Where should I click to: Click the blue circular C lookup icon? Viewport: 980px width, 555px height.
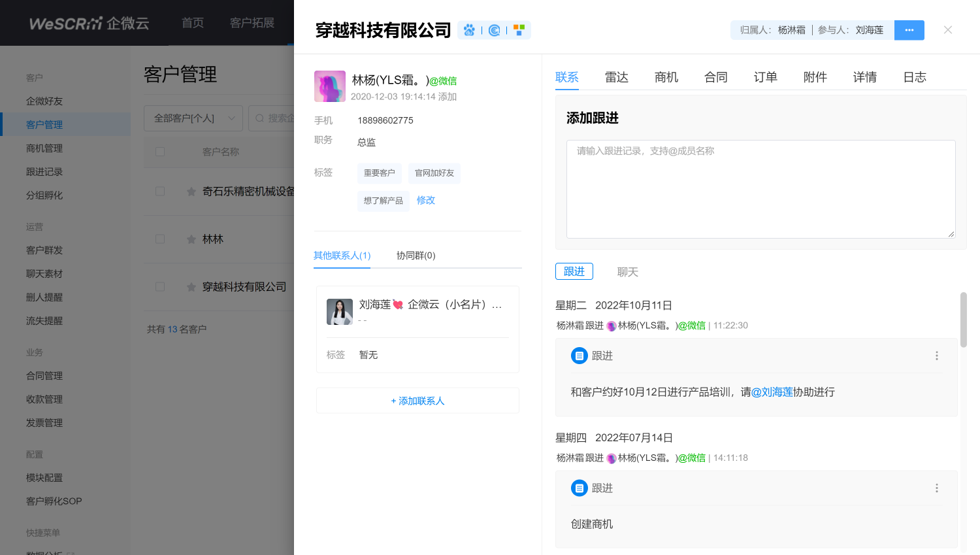(495, 30)
